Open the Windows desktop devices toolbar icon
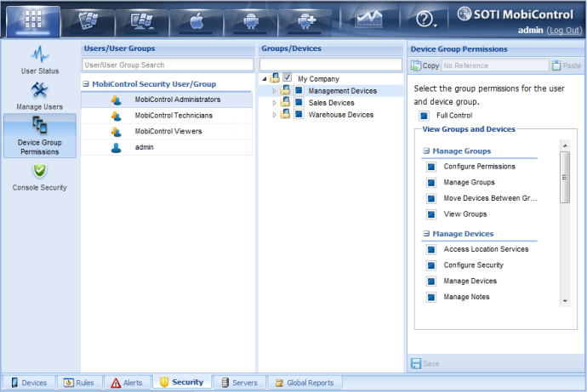587x392 pixels. (x=141, y=22)
